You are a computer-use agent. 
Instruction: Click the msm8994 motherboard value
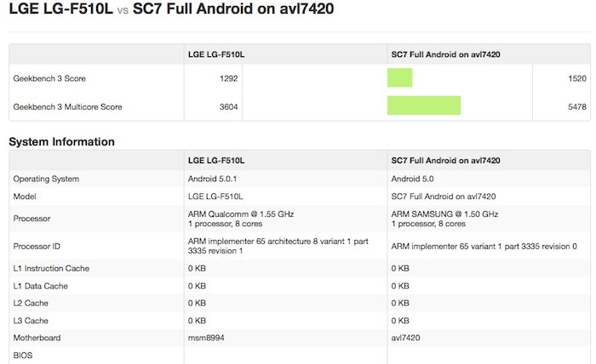coord(204,337)
